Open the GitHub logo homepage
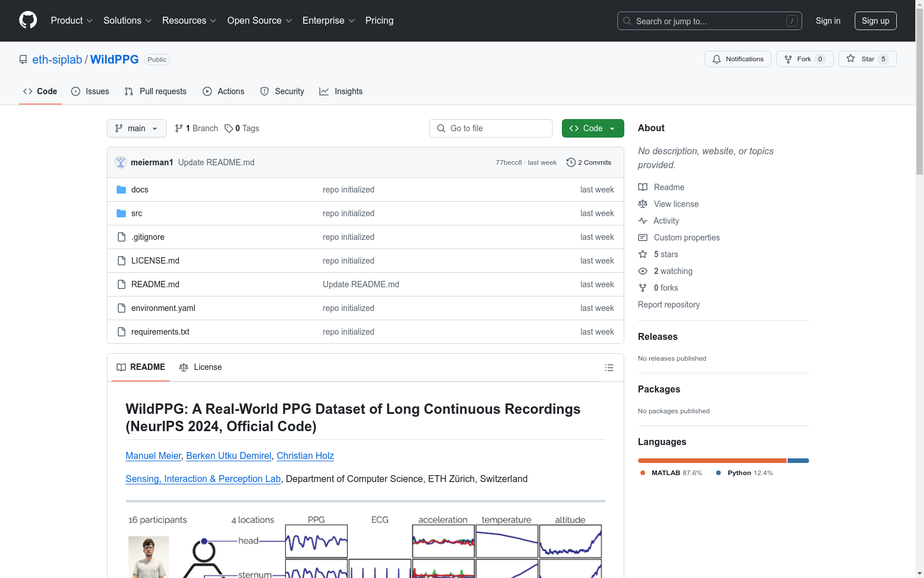The height and width of the screenshot is (578, 924). pyautogui.click(x=28, y=20)
